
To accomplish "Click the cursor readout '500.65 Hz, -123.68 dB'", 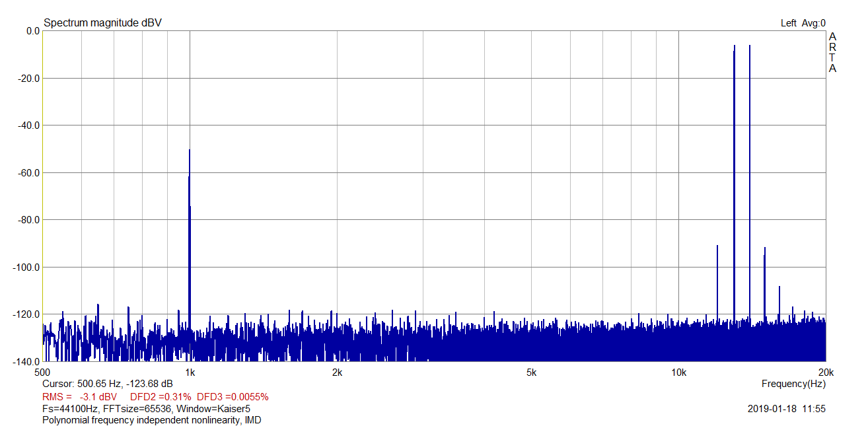I will [126, 384].
